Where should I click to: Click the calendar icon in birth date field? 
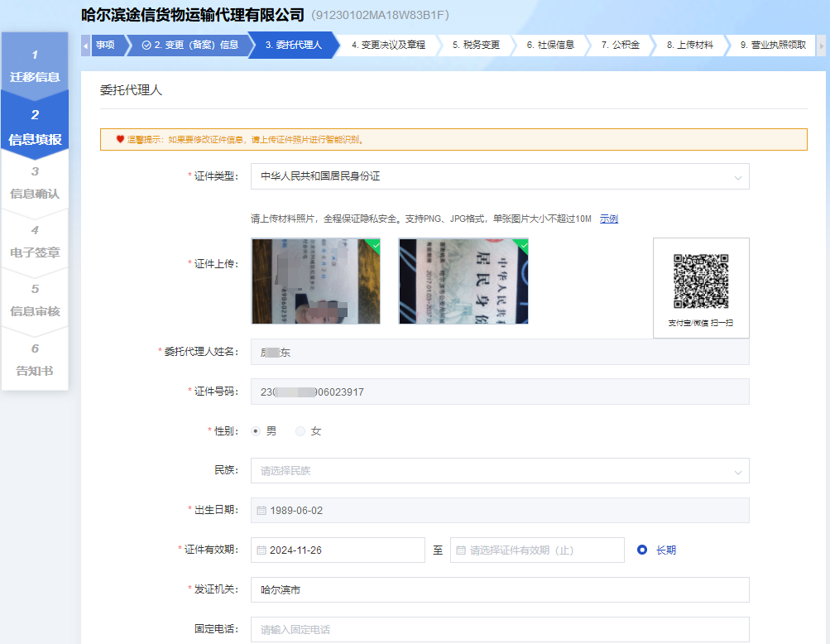(261, 511)
